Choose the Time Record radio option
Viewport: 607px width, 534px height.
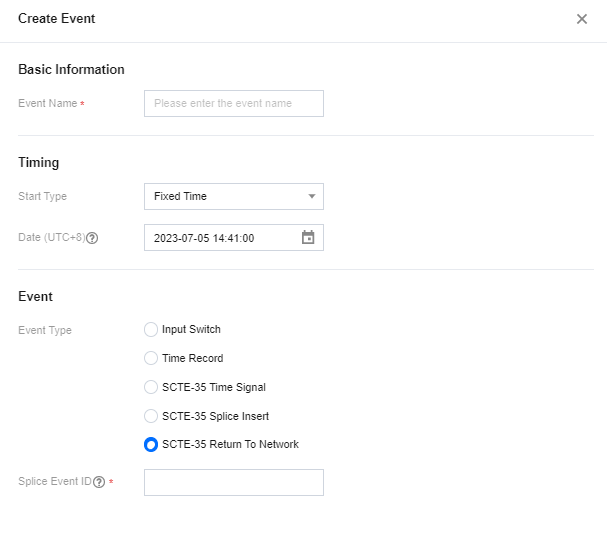pos(151,358)
